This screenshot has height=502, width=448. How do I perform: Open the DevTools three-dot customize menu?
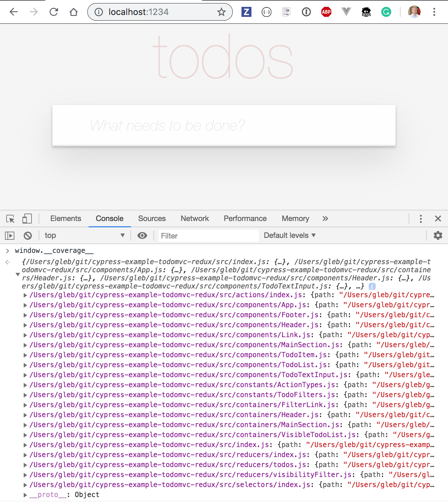click(x=421, y=219)
